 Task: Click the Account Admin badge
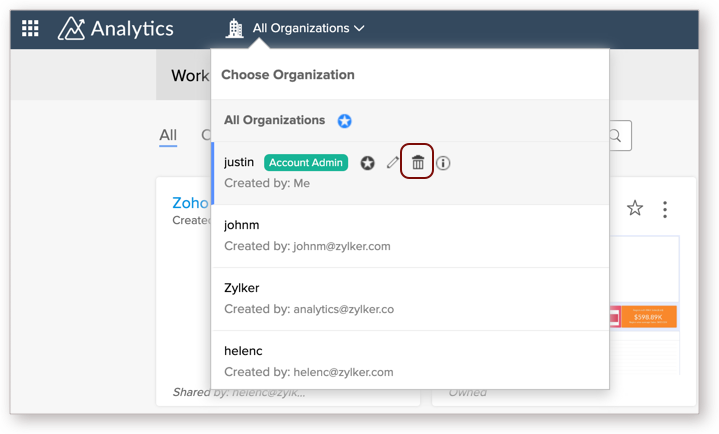pyautogui.click(x=306, y=163)
